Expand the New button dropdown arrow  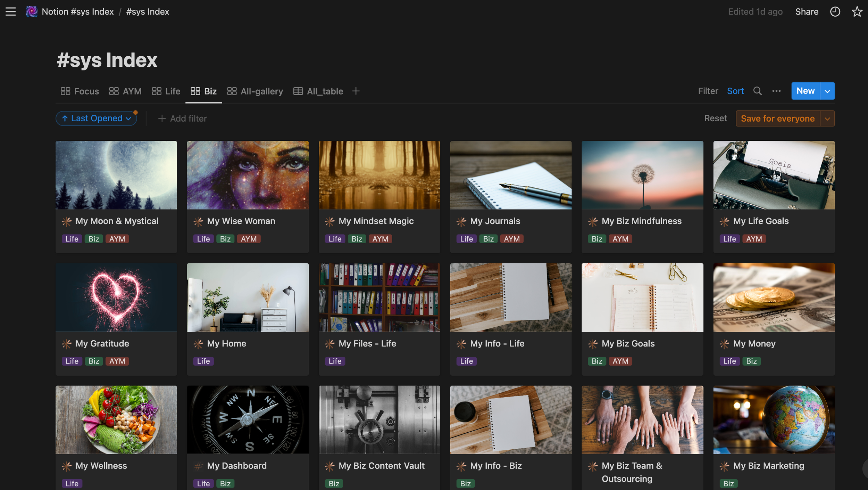(x=827, y=91)
